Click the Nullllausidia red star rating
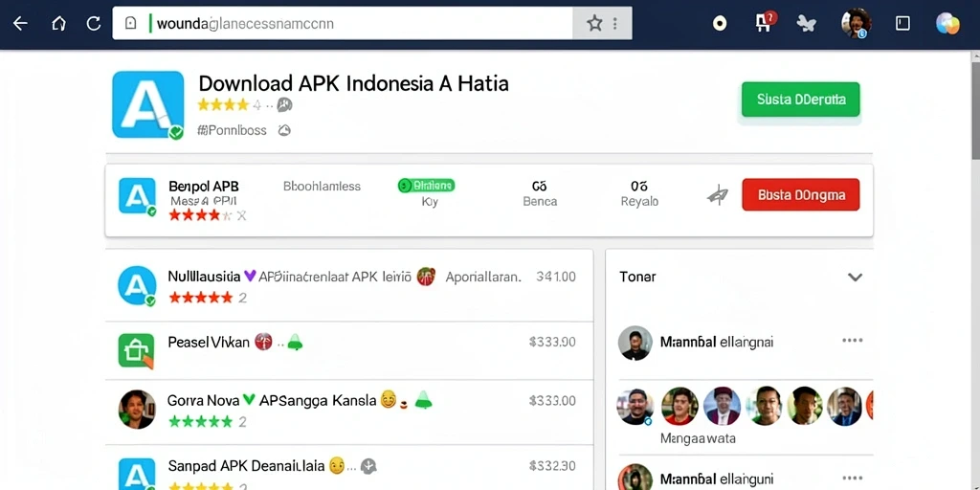Viewport: 980px width, 490px height. coord(201,298)
